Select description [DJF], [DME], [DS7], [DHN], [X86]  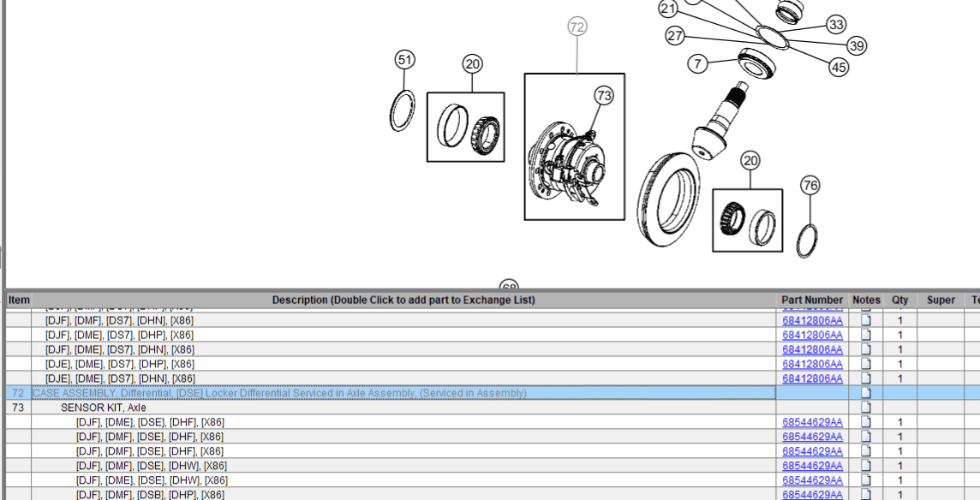pyautogui.click(x=119, y=349)
